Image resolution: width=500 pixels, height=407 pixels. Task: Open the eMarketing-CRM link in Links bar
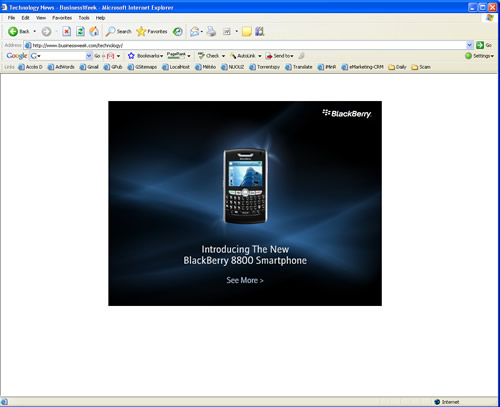coord(362,67)
